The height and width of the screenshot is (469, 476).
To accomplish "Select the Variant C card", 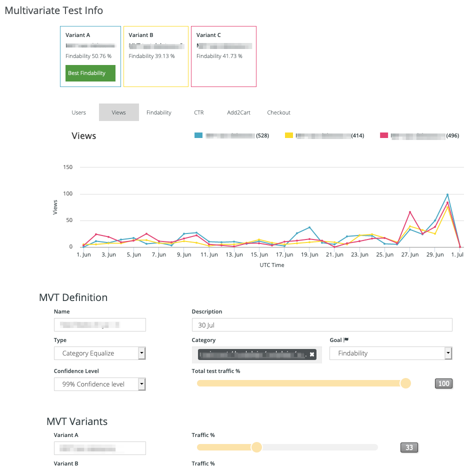I will point(223,56).
